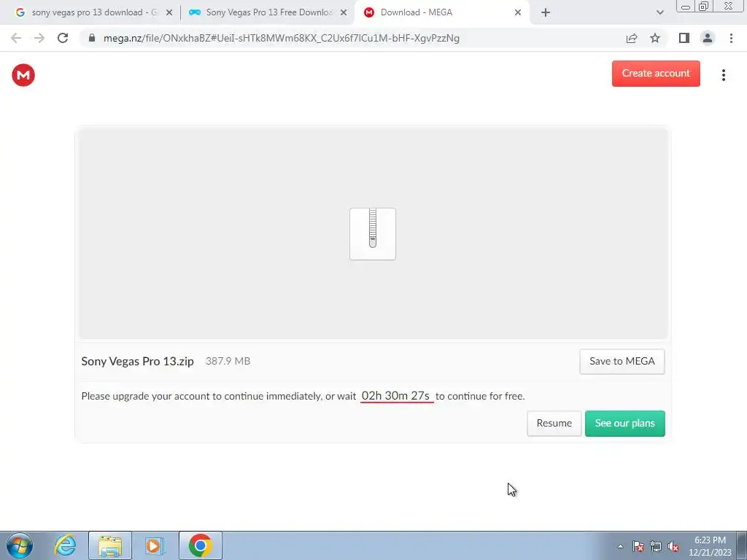Click See our plans button
The image size is (747, 560).
[625, 424]
